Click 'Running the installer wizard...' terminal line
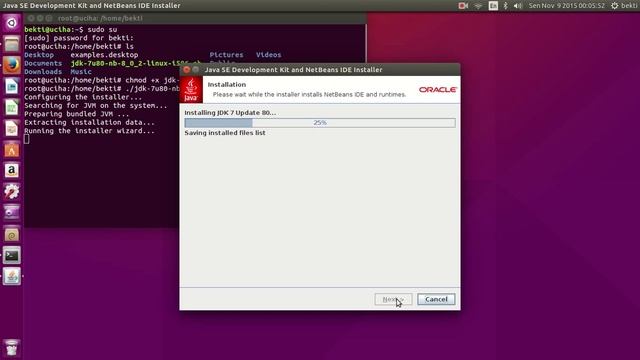 (89, 131)
